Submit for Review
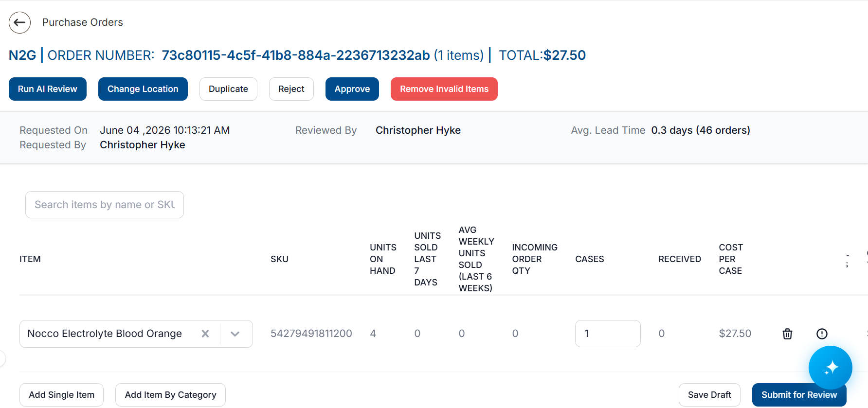868x408 pixels. [799, 395]
